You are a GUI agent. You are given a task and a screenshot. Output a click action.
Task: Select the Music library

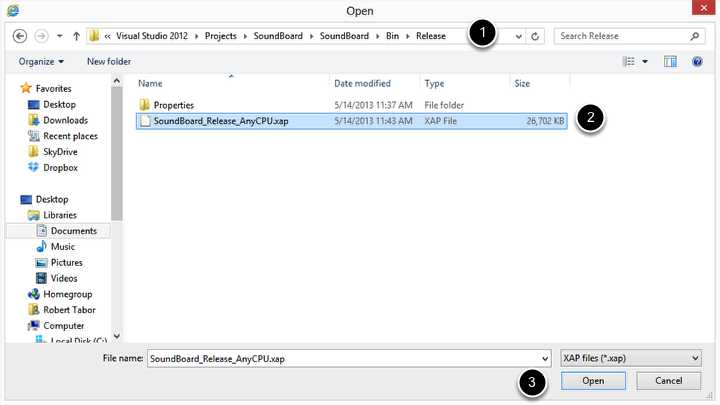click(62, 247)
